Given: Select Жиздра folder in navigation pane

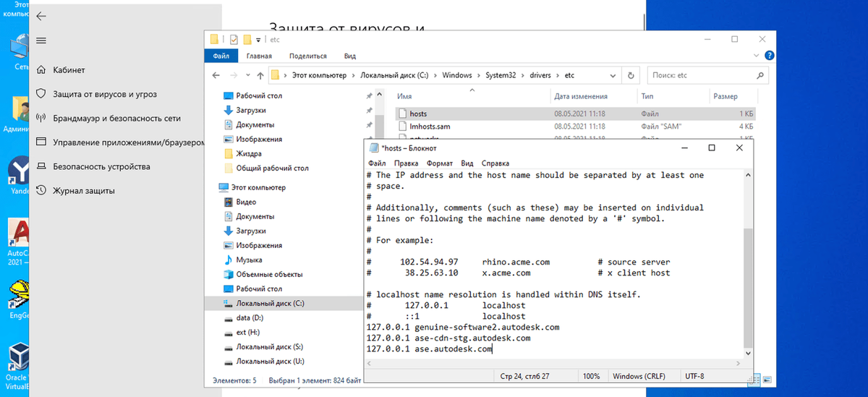Looking at the screenshot, I should (249, 153).
